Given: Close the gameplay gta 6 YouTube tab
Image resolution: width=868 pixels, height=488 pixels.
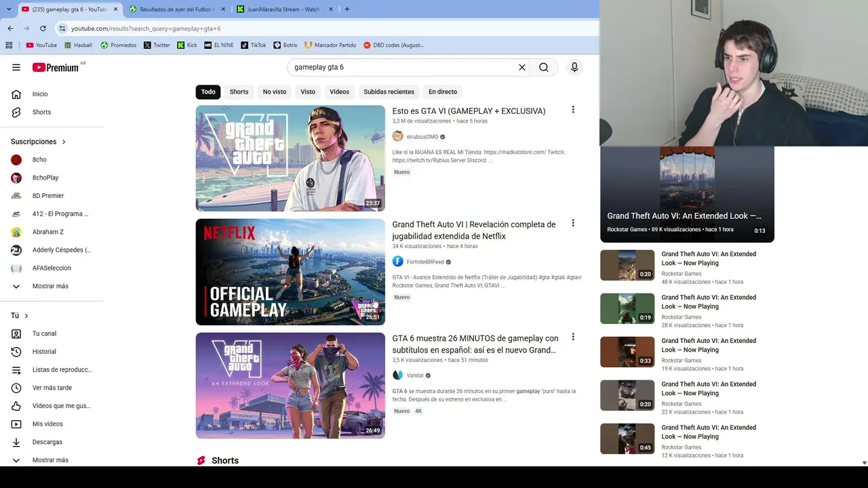Looking at the screenshot, I should click(x=115, y=9).
